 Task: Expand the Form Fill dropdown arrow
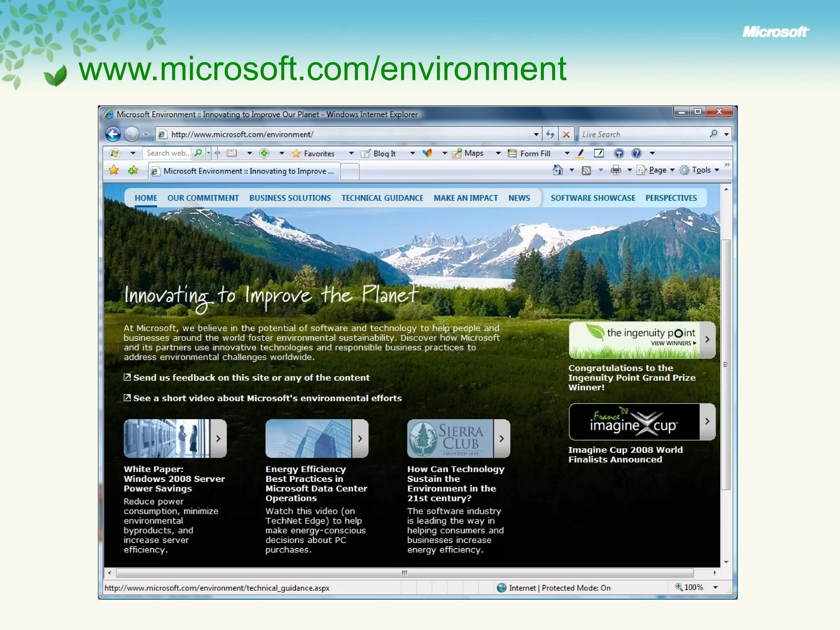point(567,153)
